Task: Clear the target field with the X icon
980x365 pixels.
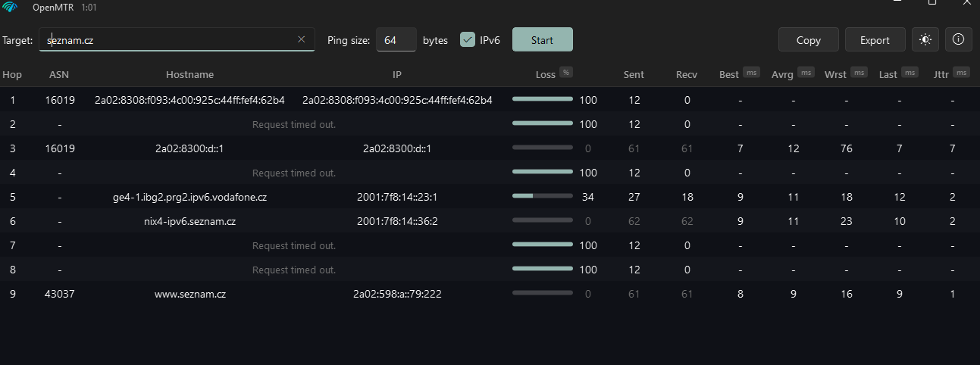Action: (301, 39)
